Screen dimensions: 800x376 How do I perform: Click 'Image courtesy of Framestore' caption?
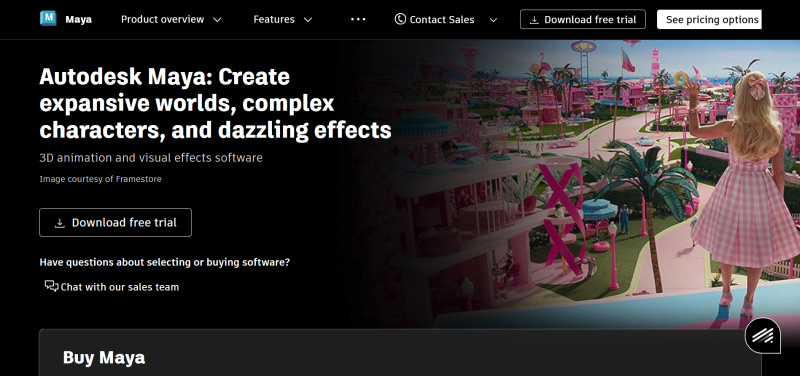coord(101,179)
